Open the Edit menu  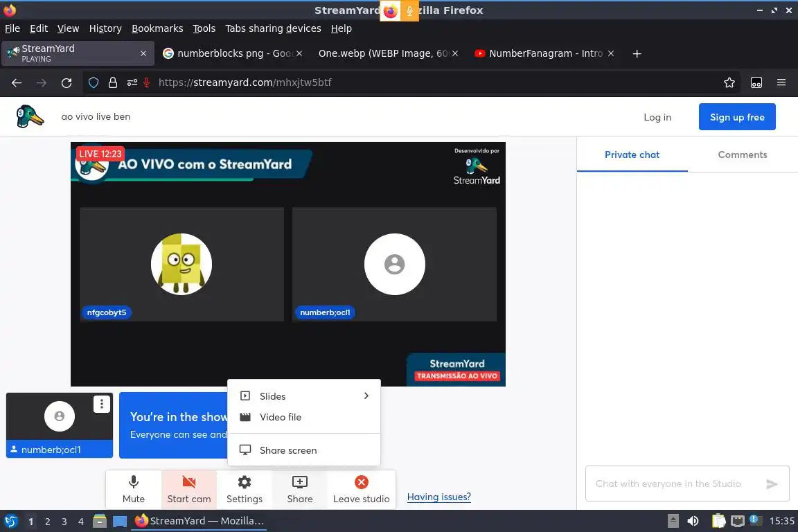pos(39,28)
